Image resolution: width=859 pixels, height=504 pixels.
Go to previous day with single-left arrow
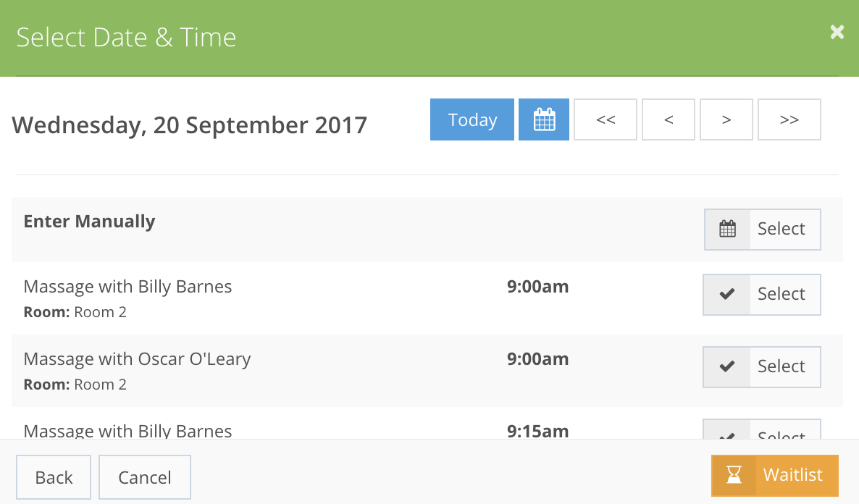(669, 119)
